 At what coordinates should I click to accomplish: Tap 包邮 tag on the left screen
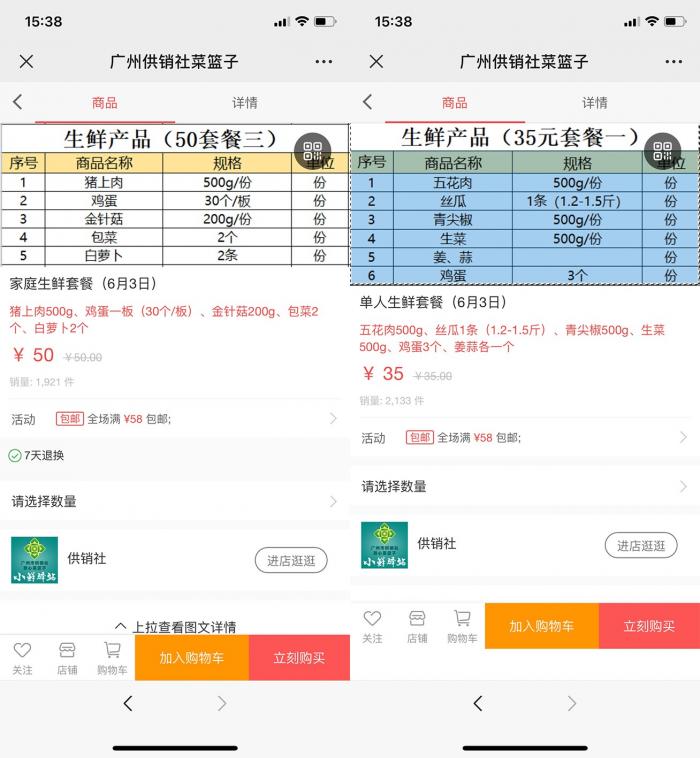click(x=70, y=419)
